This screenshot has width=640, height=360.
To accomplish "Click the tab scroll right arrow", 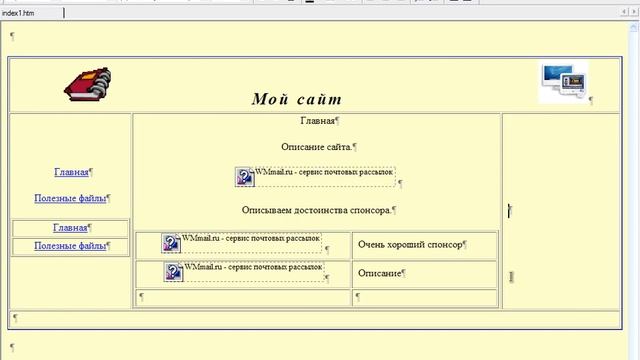I will pyautogui.click(x=634, y=12).
